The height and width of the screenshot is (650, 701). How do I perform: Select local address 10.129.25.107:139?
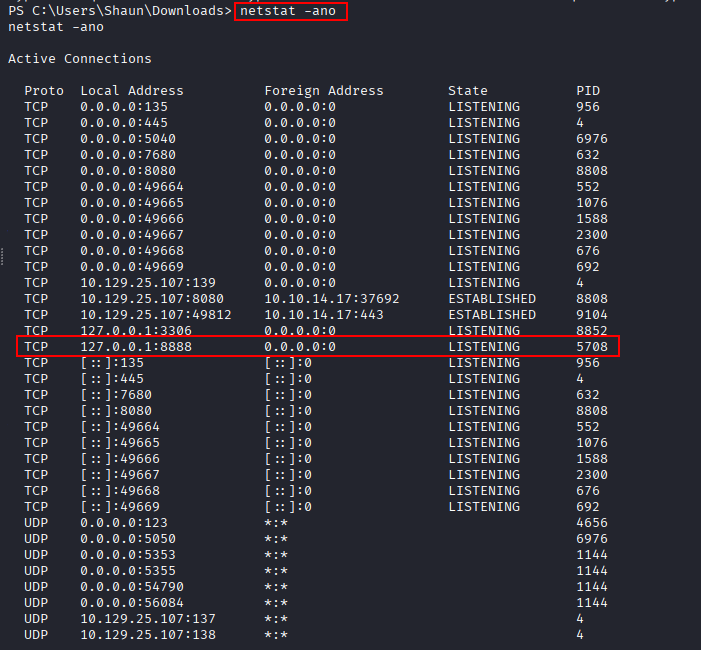148,283
